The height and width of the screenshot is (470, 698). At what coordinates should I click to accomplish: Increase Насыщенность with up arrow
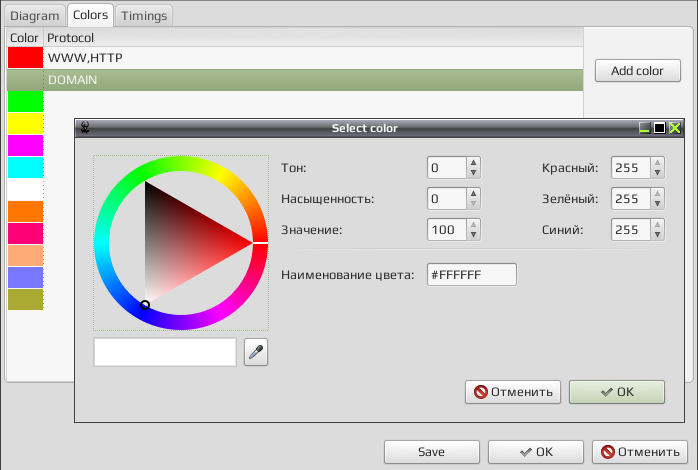pos(474,193)
